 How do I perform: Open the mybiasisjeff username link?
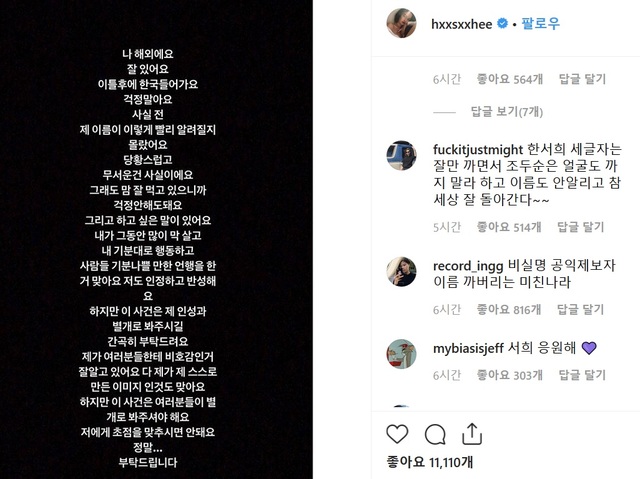coord(468,348)
